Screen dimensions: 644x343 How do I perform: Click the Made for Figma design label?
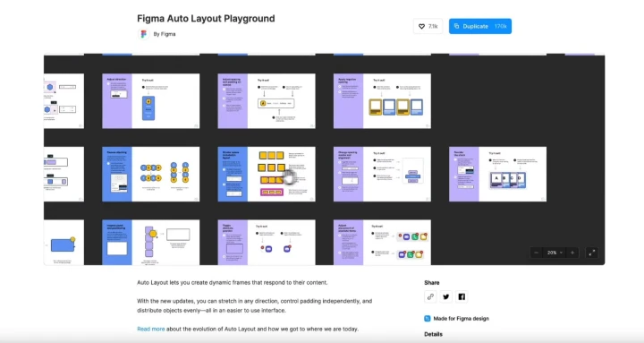[x=462, y=318]
